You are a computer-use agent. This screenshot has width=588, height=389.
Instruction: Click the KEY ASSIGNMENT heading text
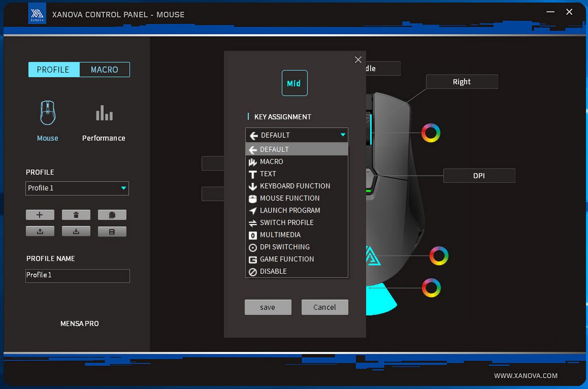click(x=283, y=117)
